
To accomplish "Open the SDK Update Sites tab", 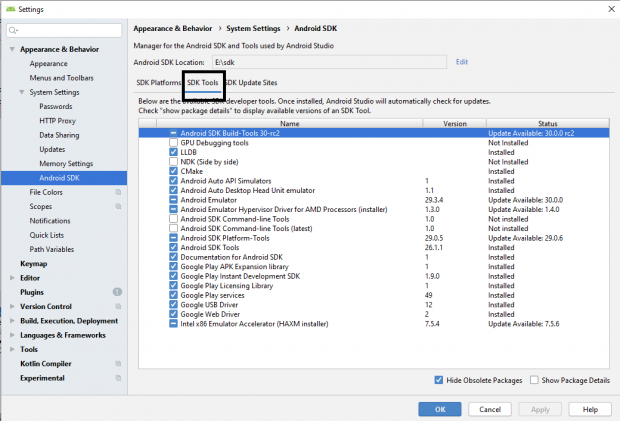I will click(251, 83).
